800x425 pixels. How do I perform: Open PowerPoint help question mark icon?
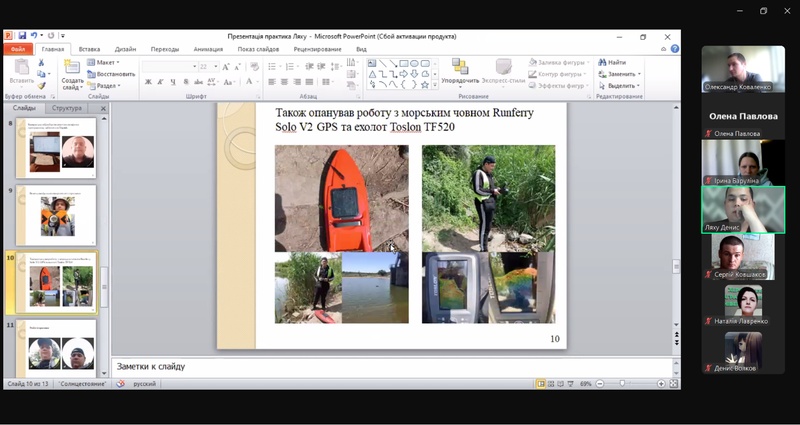click(675, 49)
